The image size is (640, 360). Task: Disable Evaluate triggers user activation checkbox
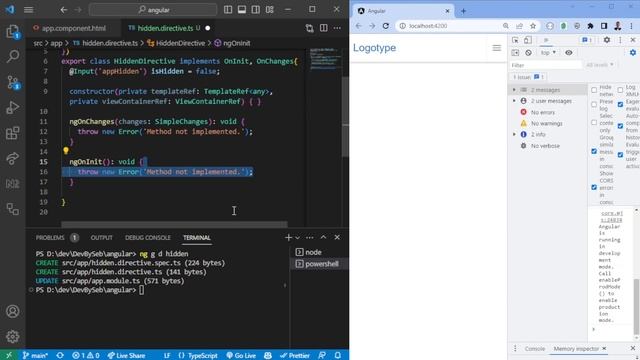tap(620, 155)
